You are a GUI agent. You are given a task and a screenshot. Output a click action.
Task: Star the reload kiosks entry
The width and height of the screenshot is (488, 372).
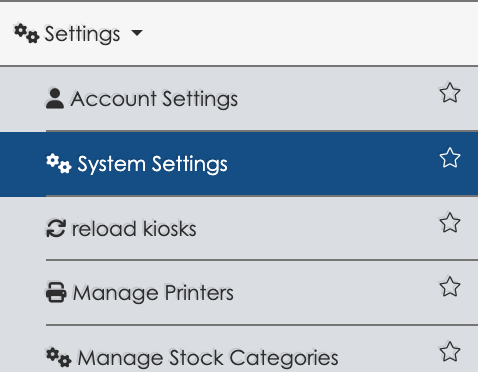click(x=450, y=223)
